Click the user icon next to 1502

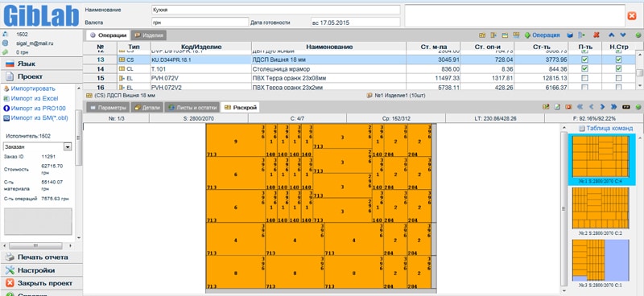5,35
